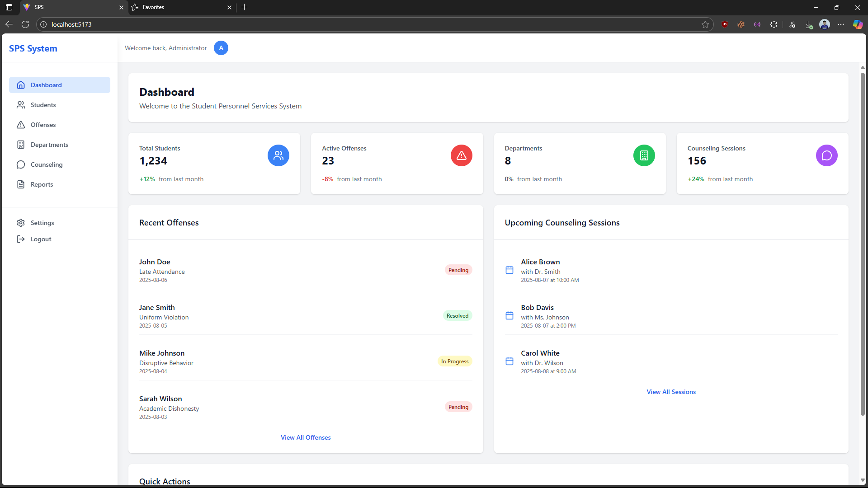Click the Logout icon in the sidebar
The height and width of the screenshot is (488, 868).
pyautogui.click(x=21, y=239)
